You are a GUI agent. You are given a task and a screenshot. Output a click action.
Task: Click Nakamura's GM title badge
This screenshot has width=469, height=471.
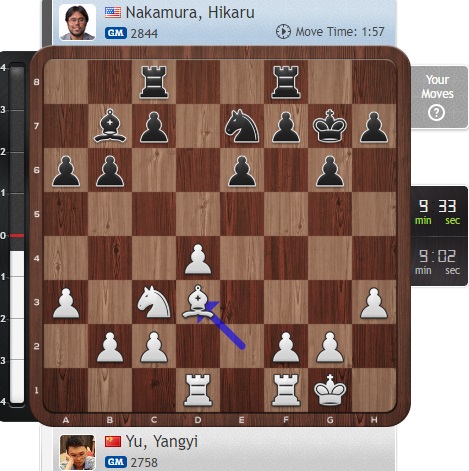116,33
